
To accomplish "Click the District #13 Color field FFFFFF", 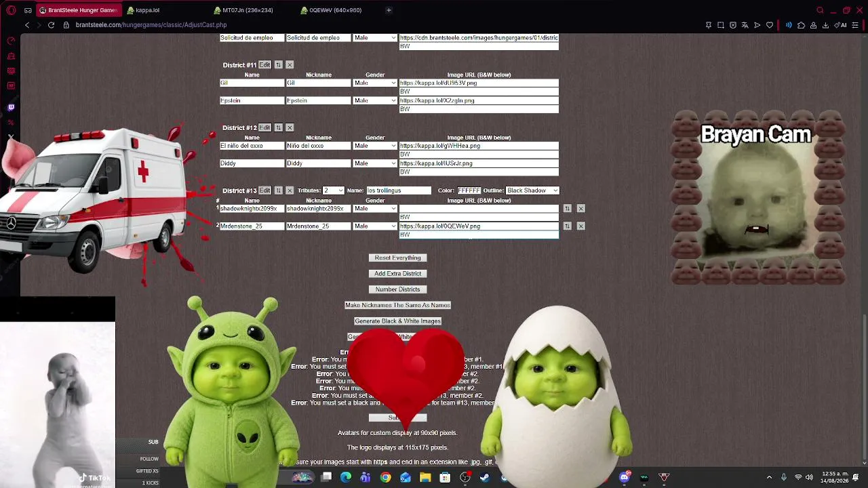I will pyautogui.click(x=469, y=190).
